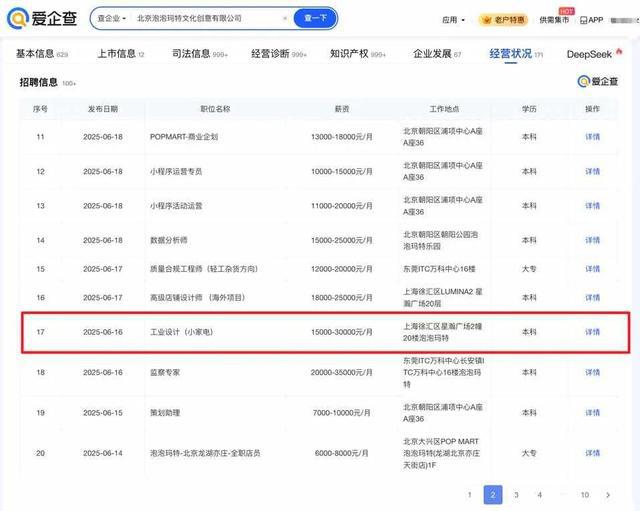
Task: Click 详情 for 高级店铺设计师 job
Action: pos(592,298)
